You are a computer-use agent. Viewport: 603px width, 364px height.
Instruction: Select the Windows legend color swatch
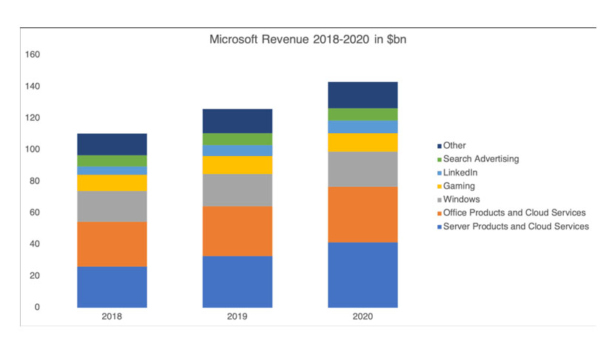click(x=439, y=200)
